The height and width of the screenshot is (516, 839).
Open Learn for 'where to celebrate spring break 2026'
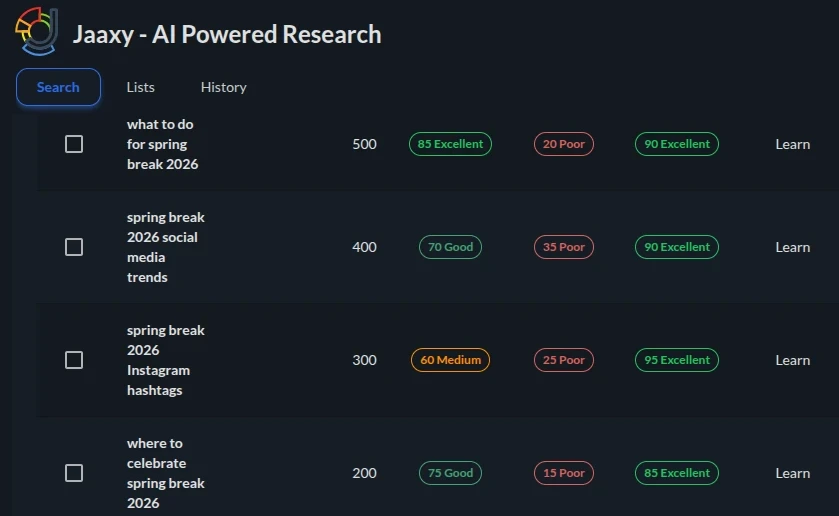[x=792, y=473]
